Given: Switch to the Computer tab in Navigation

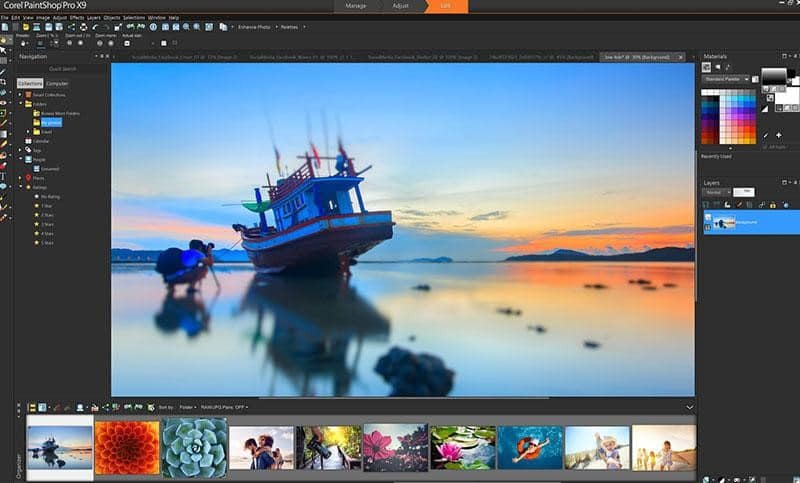Looking at the screenshot, I should [58, 83].
